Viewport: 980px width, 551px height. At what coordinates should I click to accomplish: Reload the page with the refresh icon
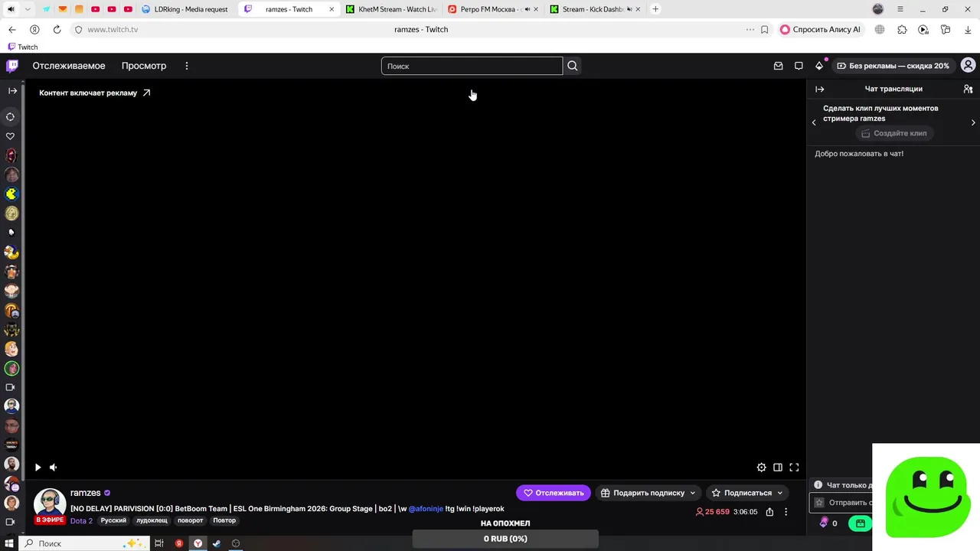tap(57, 29)
